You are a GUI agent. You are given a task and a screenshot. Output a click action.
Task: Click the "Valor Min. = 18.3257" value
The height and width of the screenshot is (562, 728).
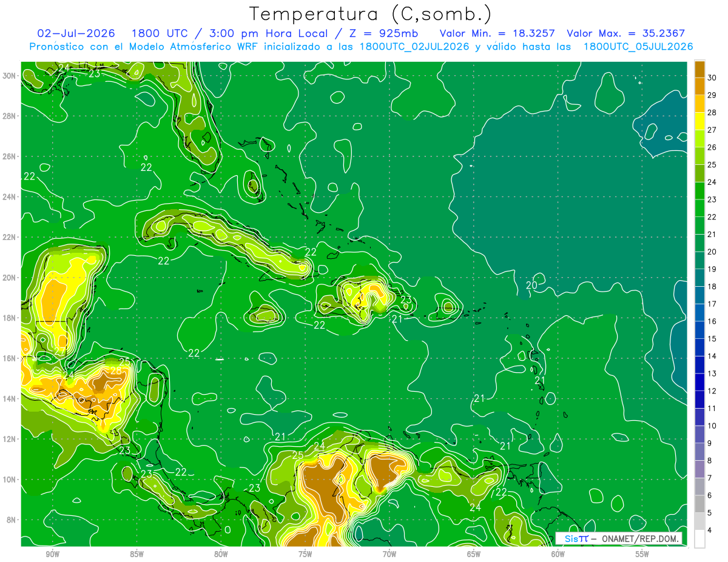[x=496, y=33]
